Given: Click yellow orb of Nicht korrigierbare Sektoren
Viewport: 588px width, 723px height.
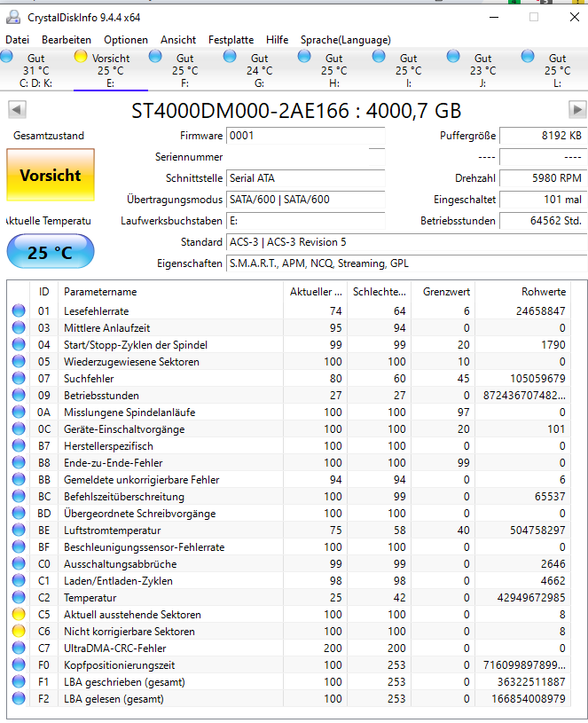Looking at the screenshot, I should pos(19,632).
